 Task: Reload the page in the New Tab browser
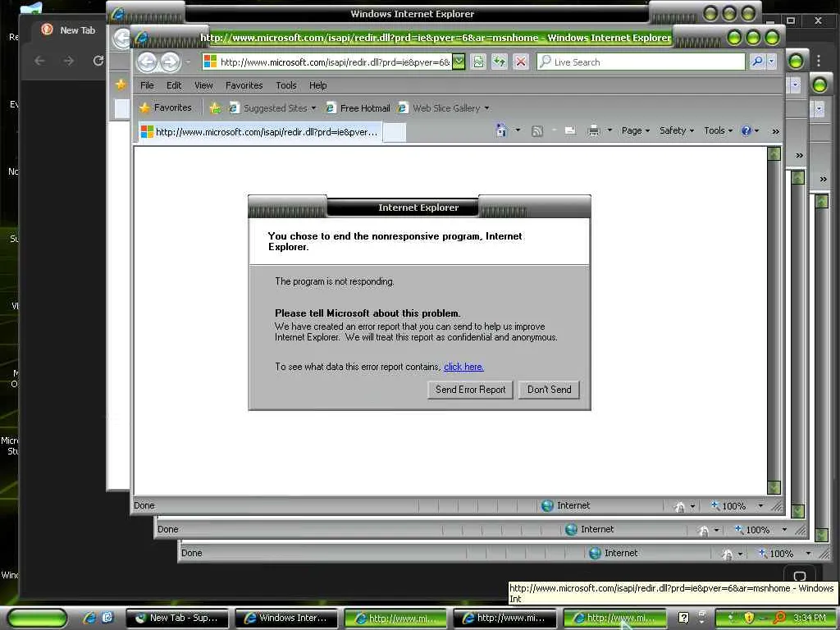click(x=98, y=61)
